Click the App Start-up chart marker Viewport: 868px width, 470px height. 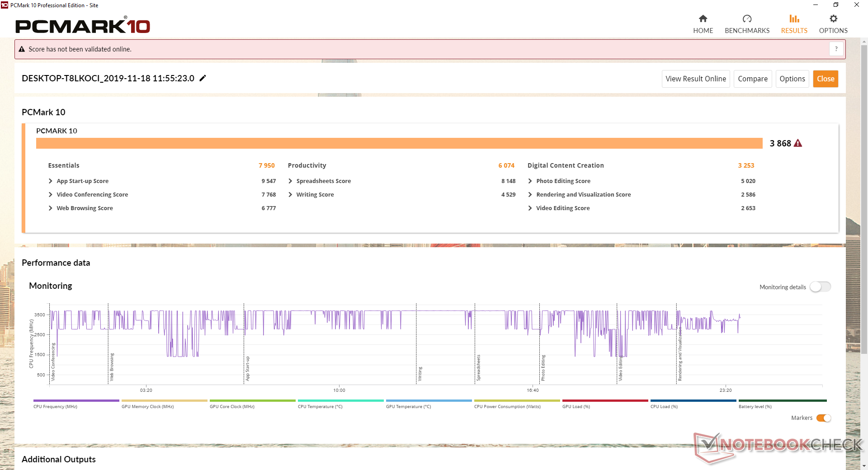[x=247, y=368]
